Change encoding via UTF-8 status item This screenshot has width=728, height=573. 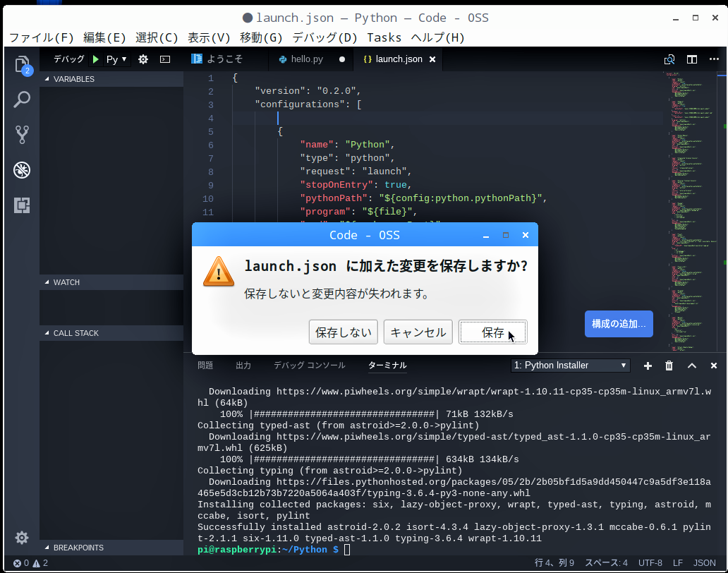coord(650,563)
